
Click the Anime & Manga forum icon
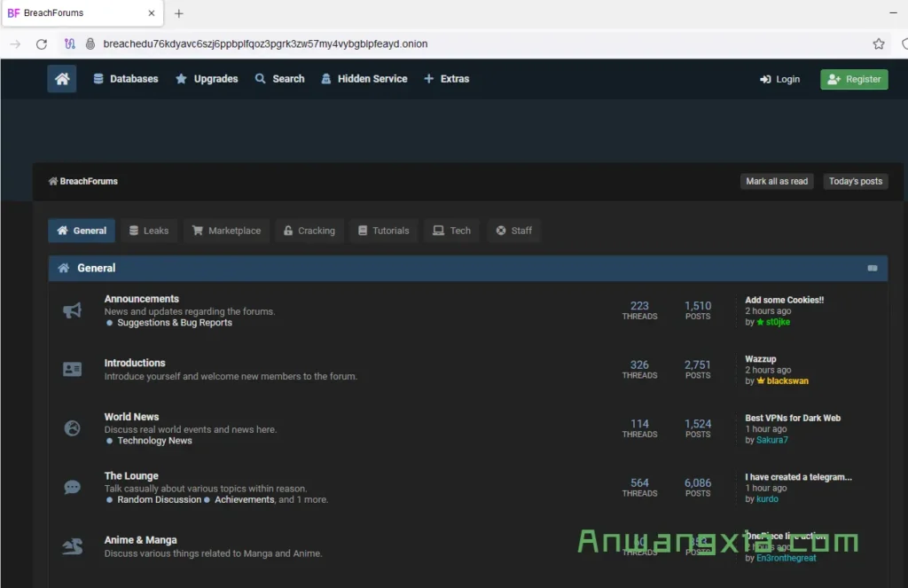[x=73, y=546]
